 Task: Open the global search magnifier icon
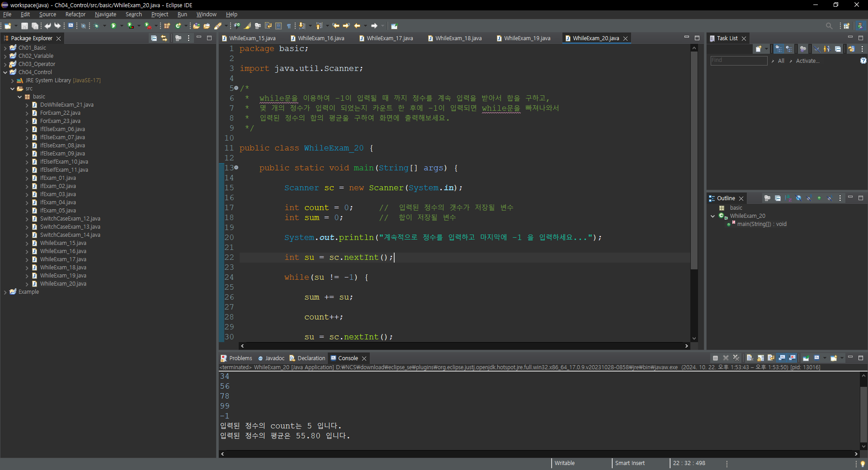(829, 26)
